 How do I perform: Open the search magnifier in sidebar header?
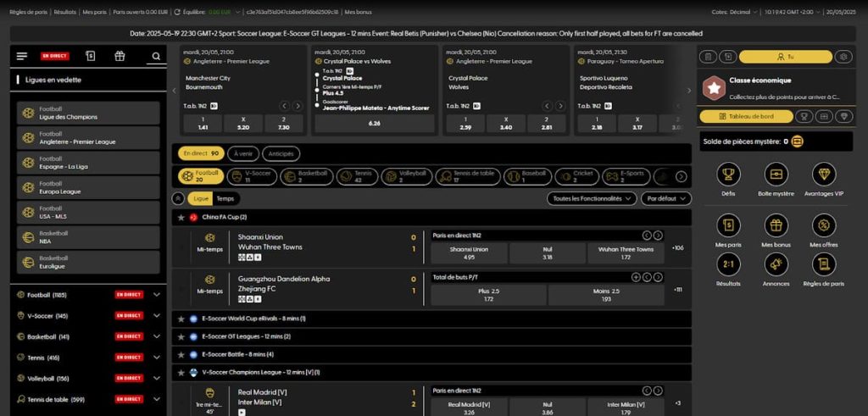[x=156, y=56]
